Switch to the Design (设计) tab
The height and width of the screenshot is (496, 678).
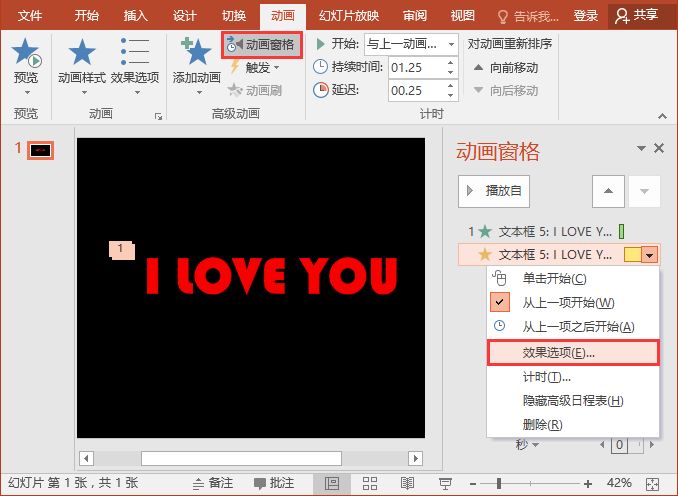185,16
